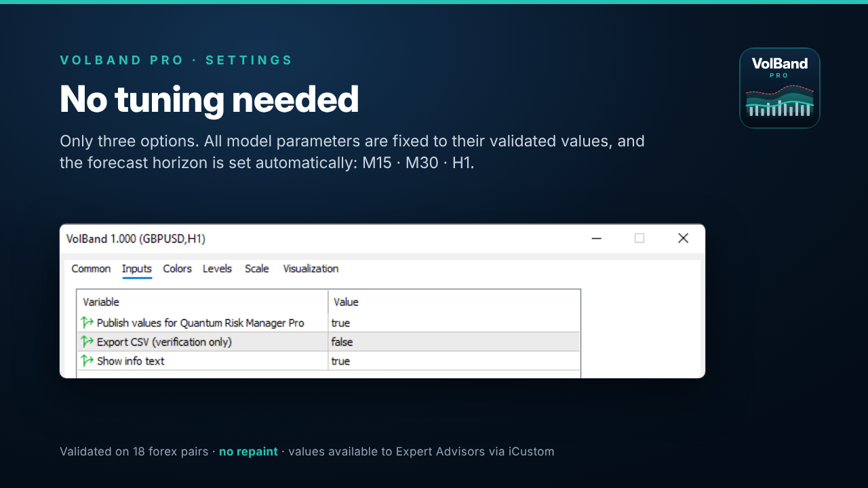Go to the Scale tab
The height and width of the screenshot is (488, 868).
(257, 269)
